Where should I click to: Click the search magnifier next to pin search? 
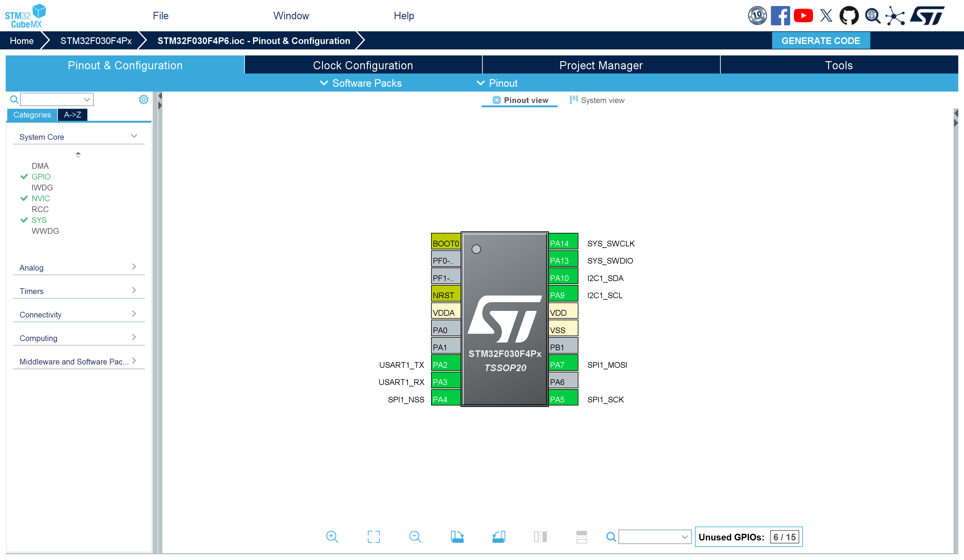tap(611, 537)
